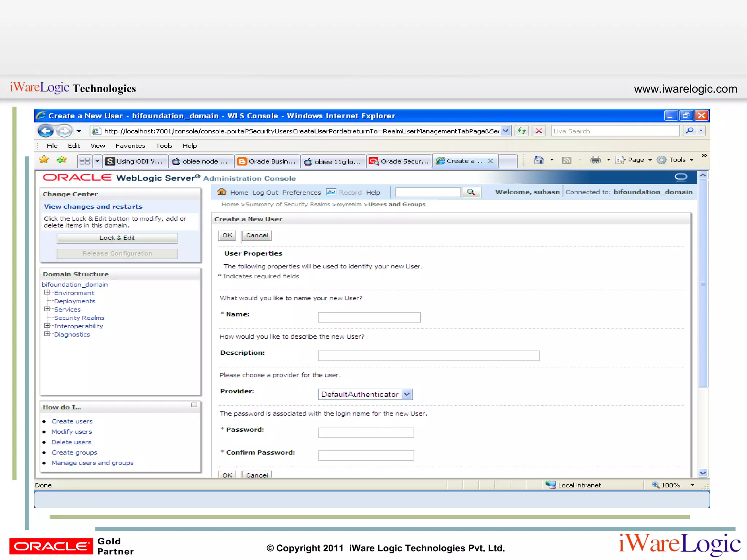Click the Add to Favorites icon
This screenshot has height=560, width=747.
click(62, 160)
